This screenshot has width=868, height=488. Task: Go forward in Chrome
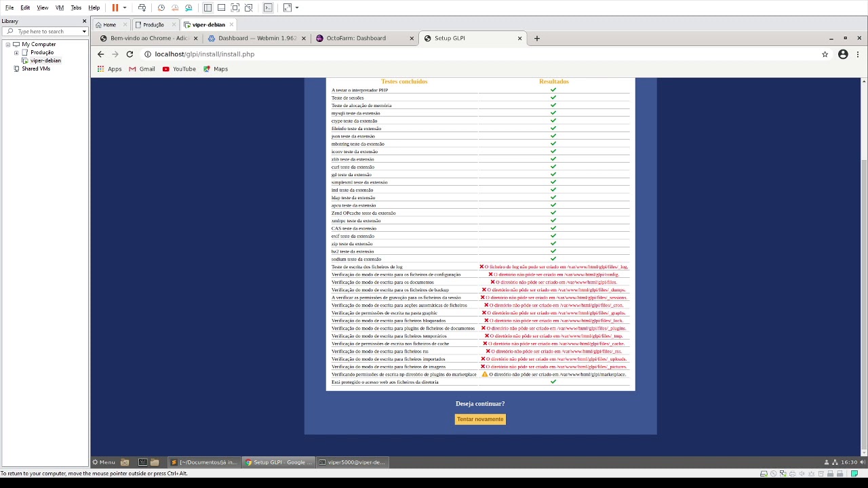(115, 54)
